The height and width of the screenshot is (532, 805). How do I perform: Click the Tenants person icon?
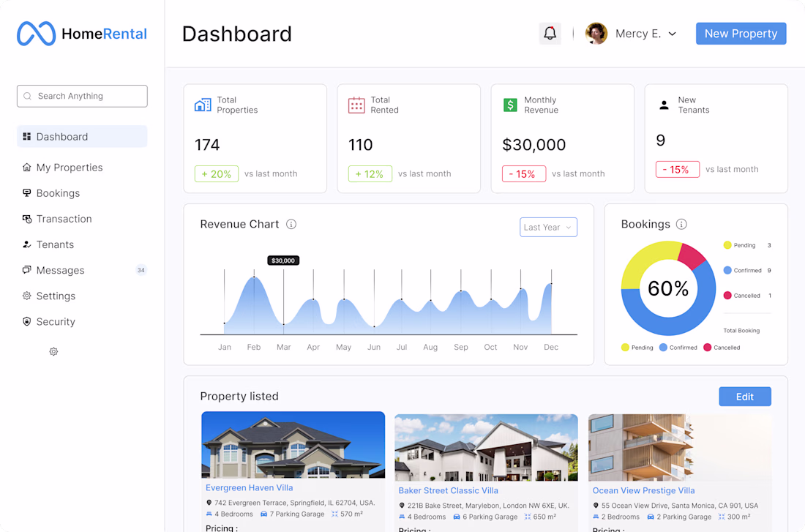point(26,244)
